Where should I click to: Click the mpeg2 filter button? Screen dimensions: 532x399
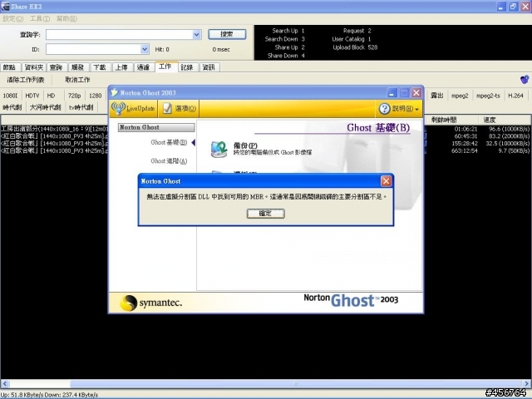460,96
